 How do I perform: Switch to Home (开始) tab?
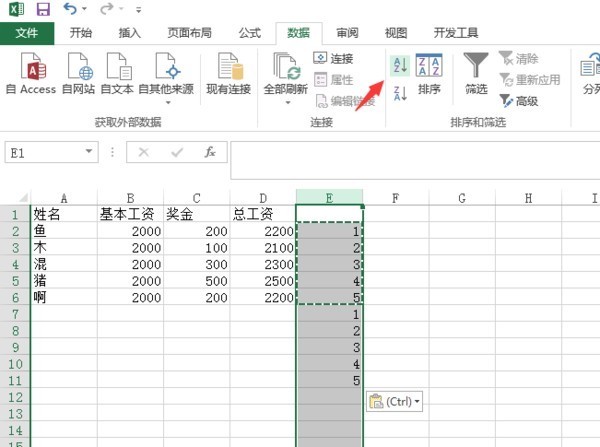click(x=81, y=33)
